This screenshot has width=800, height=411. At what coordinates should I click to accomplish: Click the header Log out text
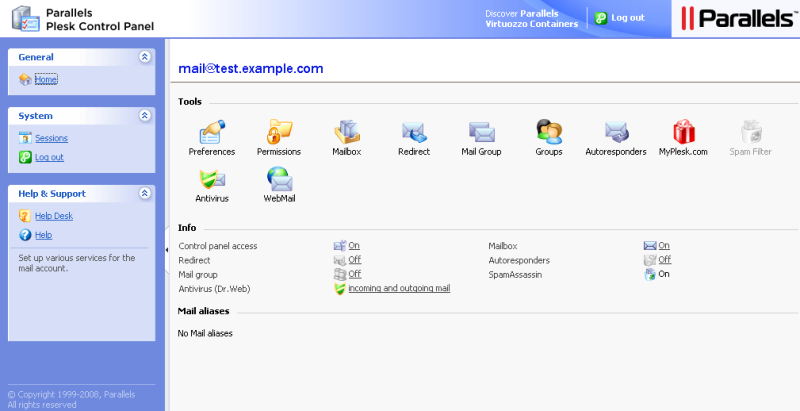628,18
